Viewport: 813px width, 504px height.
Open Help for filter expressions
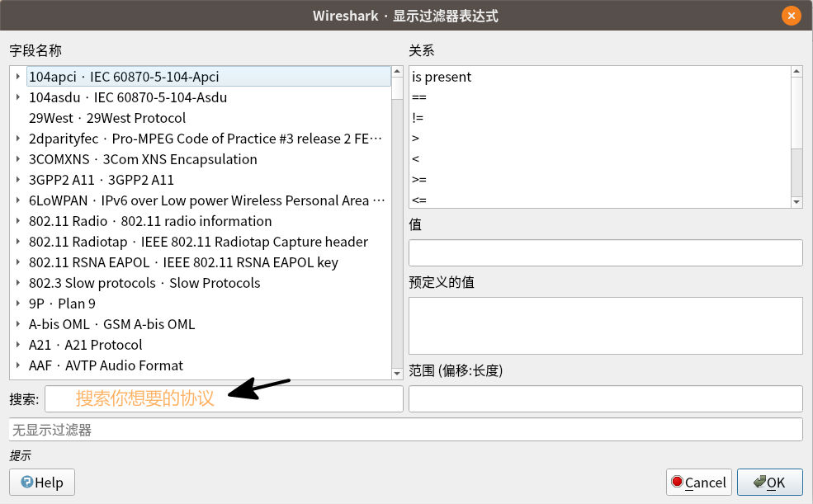click(x=42, y=483)
